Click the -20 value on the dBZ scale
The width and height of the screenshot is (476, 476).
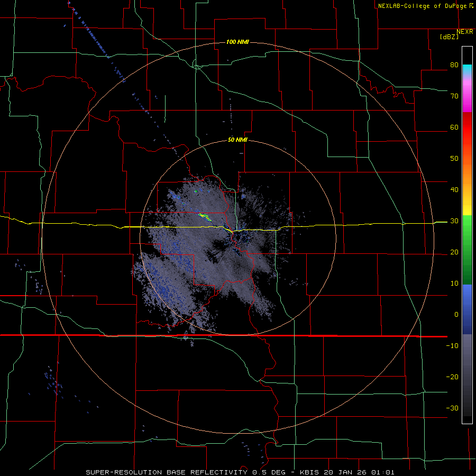(x=452, y=377)
